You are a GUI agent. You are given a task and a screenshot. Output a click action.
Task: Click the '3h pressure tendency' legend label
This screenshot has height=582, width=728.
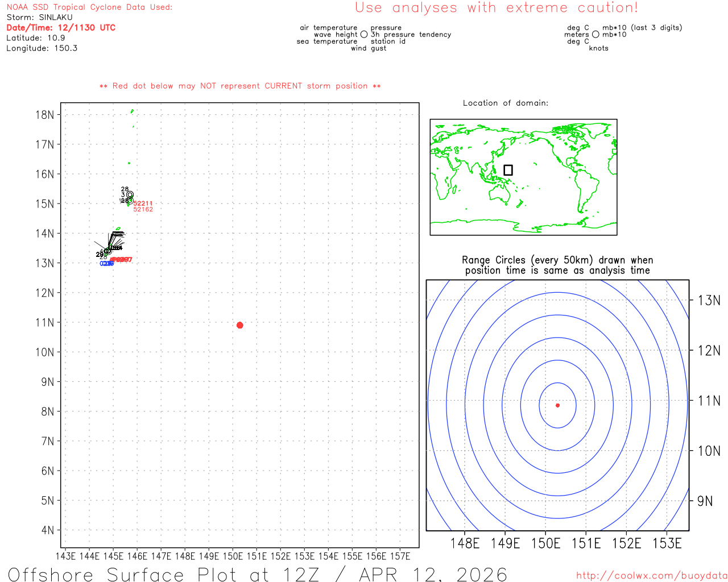pyautogui.click(x=411, y=35)
